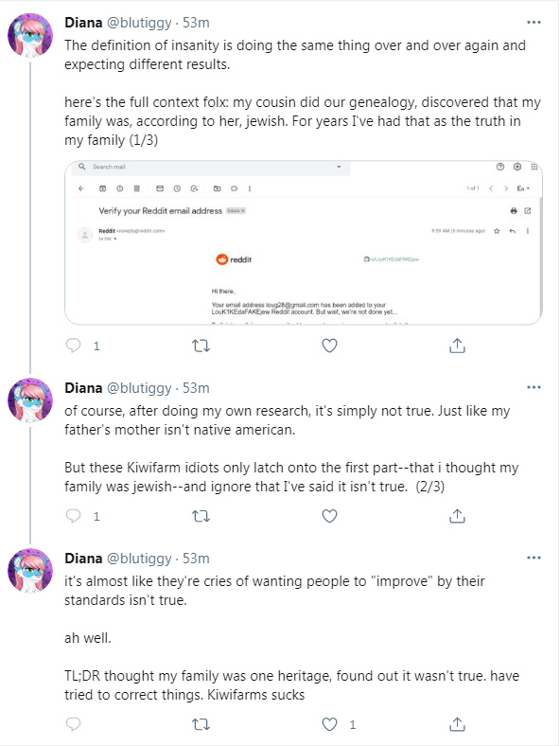
Task: Open more options on third tweet
Action: point(534,558)
